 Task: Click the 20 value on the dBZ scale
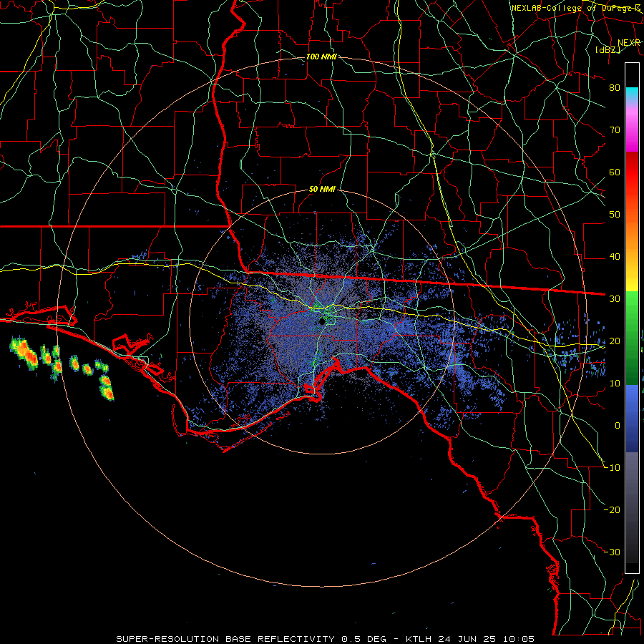tap(615, 341)
